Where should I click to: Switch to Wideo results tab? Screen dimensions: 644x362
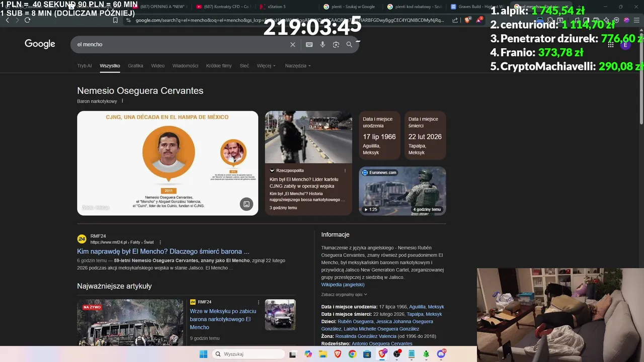(x=157, y=66)
